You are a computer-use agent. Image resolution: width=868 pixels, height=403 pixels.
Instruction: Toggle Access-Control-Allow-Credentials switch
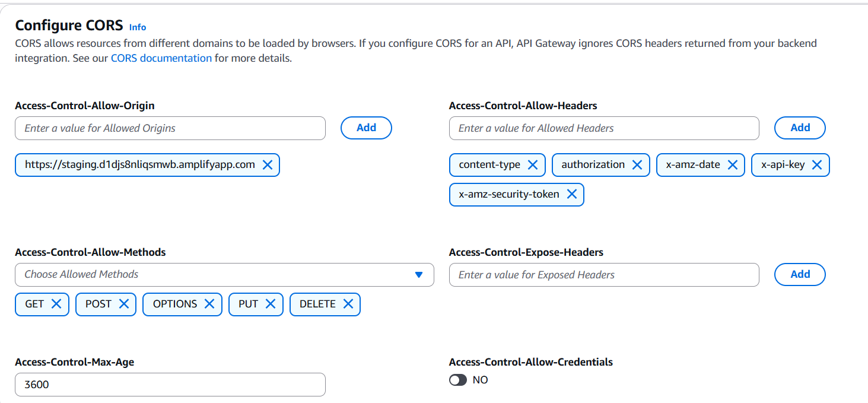[x=458, y=380]
